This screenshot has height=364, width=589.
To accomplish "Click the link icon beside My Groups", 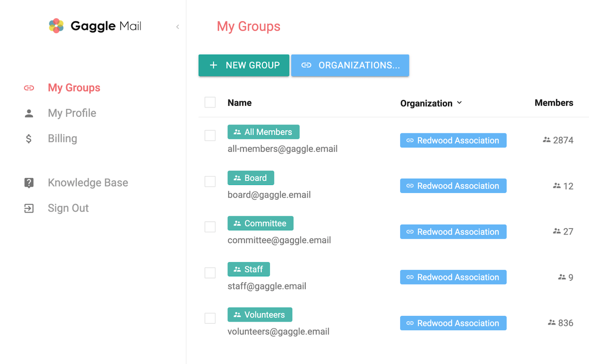I will pos(29,88).
